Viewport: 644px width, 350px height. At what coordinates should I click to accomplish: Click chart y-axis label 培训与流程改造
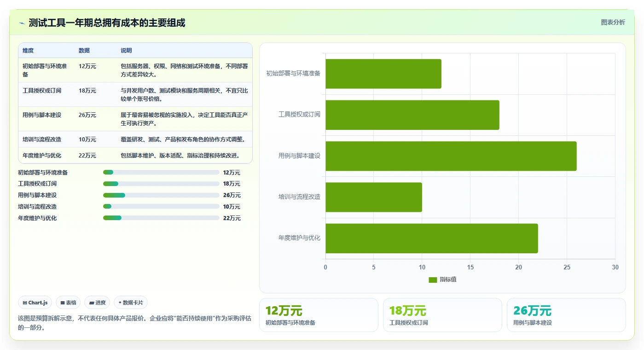[x=299, y=197]
